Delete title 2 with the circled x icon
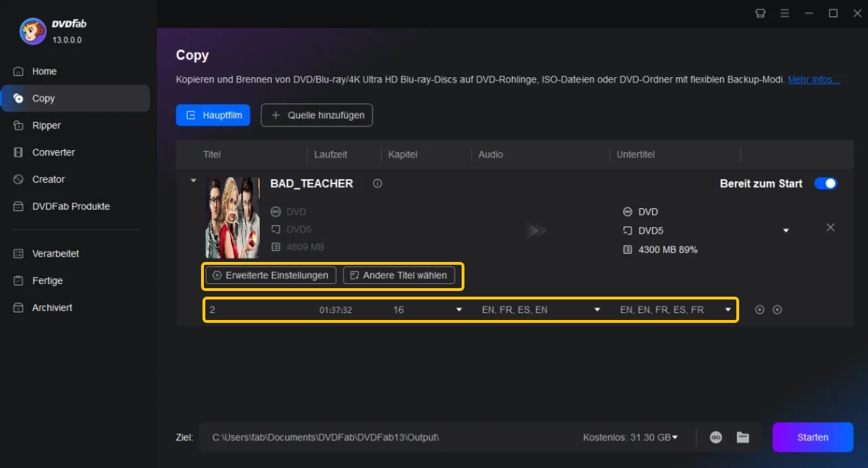Image resolution: width=868 pixels, height=468 pixels. point(777,309)
